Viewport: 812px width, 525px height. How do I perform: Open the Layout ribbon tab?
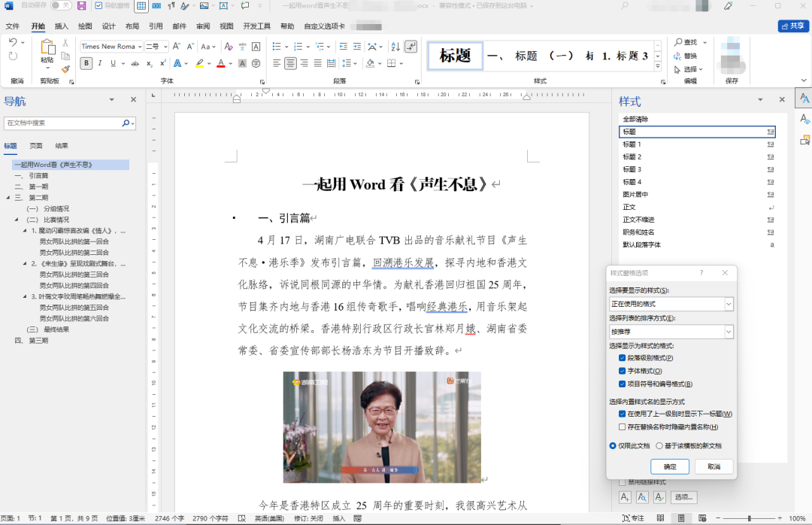click(x=132, y=26)
